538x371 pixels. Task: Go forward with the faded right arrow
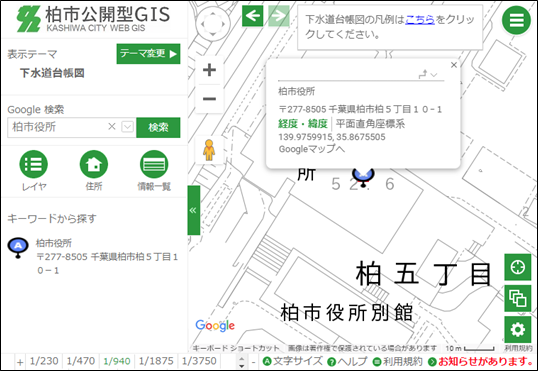[279, 16]
